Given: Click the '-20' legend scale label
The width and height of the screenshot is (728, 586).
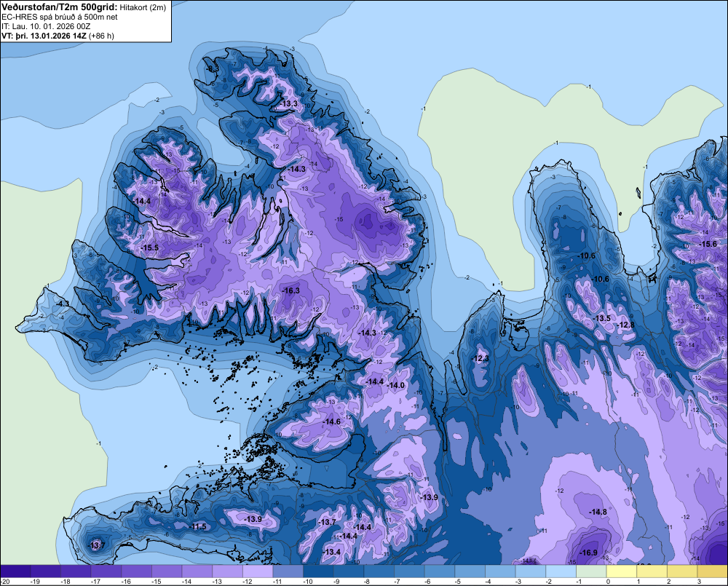Looking at the screenshot, I should (5, 582).
